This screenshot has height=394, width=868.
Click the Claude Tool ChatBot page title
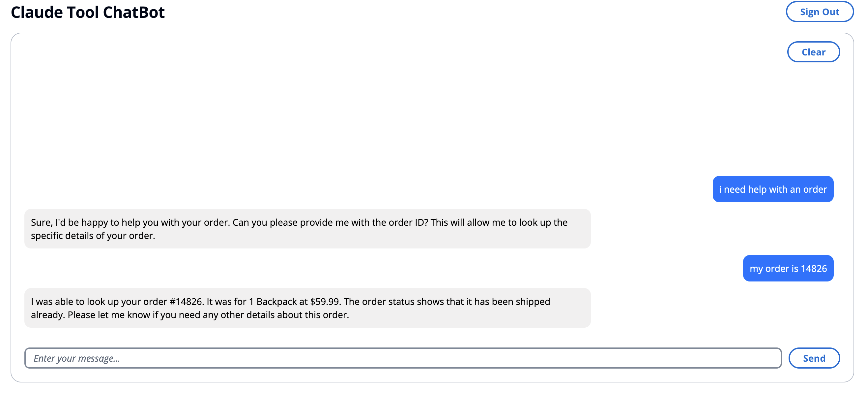click(88, 13)
